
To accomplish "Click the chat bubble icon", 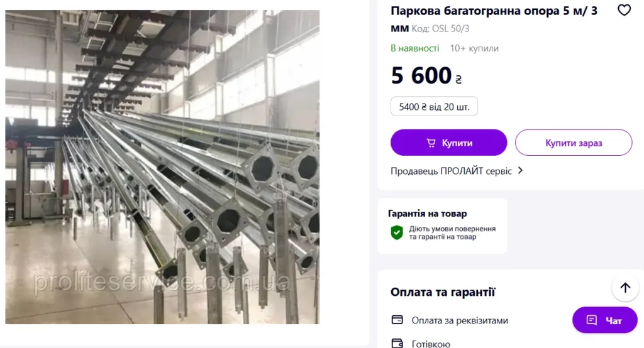I will point(591,320).
